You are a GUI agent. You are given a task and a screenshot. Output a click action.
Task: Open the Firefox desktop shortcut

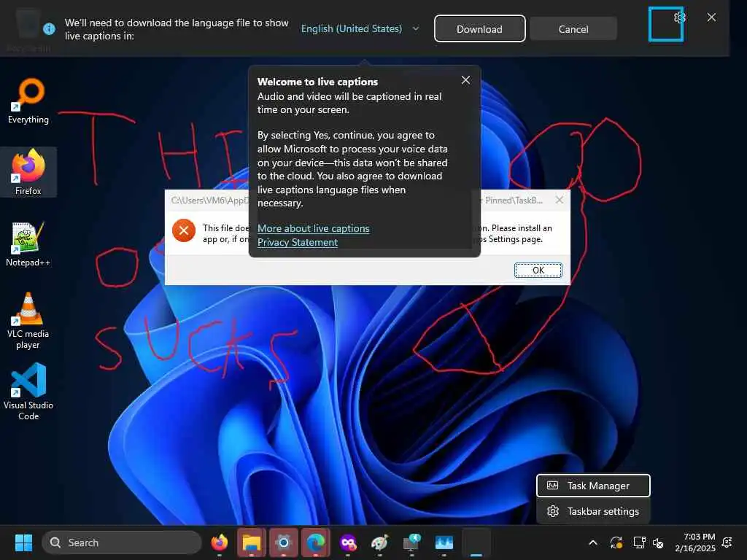28,172
